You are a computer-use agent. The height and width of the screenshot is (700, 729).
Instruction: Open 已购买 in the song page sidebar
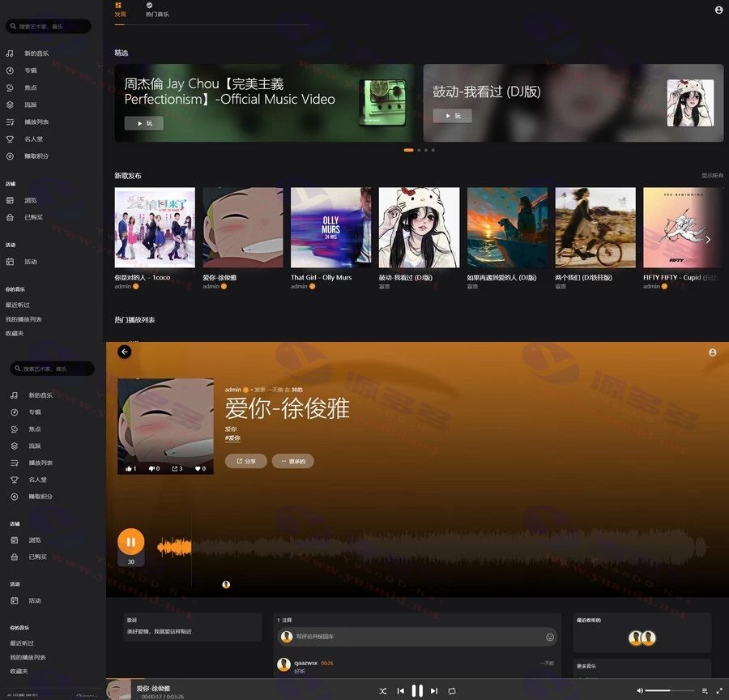coord(29,557)
